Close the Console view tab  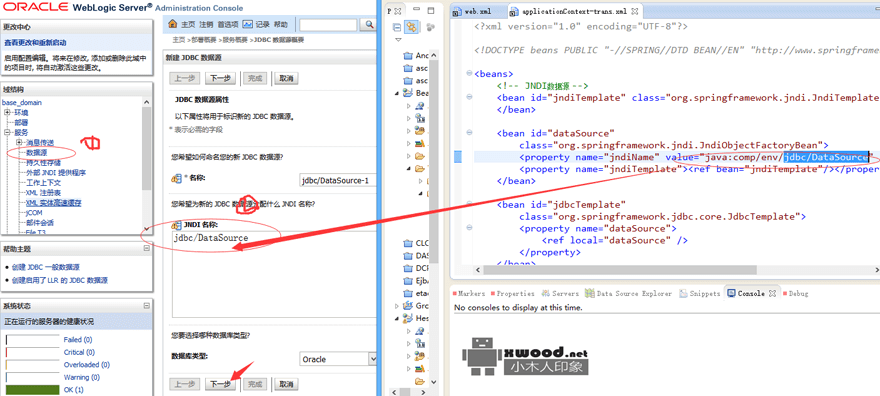[x=773, y=293]
